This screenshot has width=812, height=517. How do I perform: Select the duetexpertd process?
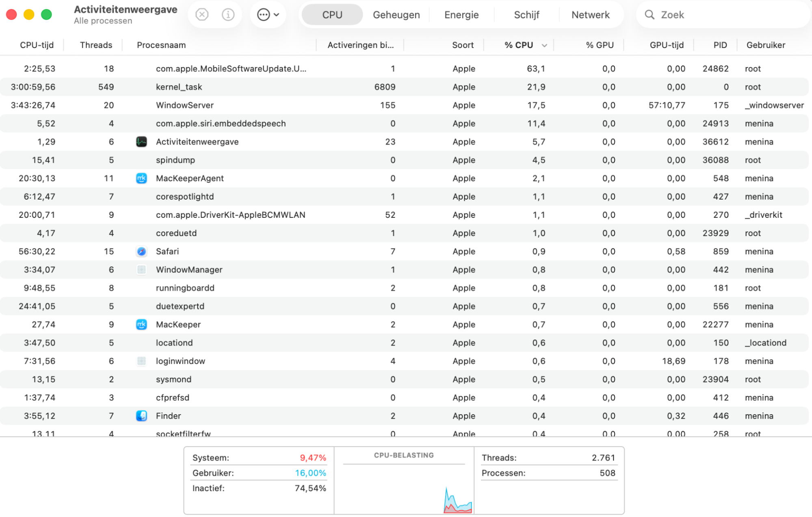[180, 306]
